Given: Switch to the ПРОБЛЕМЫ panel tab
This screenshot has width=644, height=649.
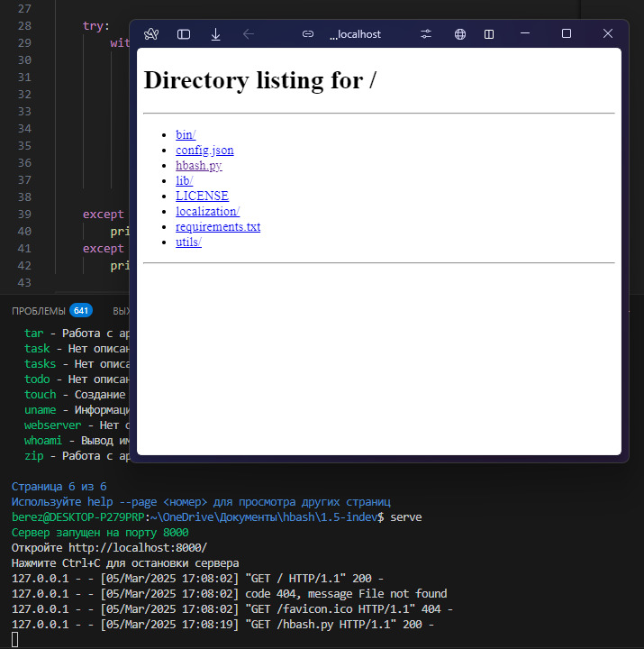Looking at the screenshot, I should click(38, 311).
